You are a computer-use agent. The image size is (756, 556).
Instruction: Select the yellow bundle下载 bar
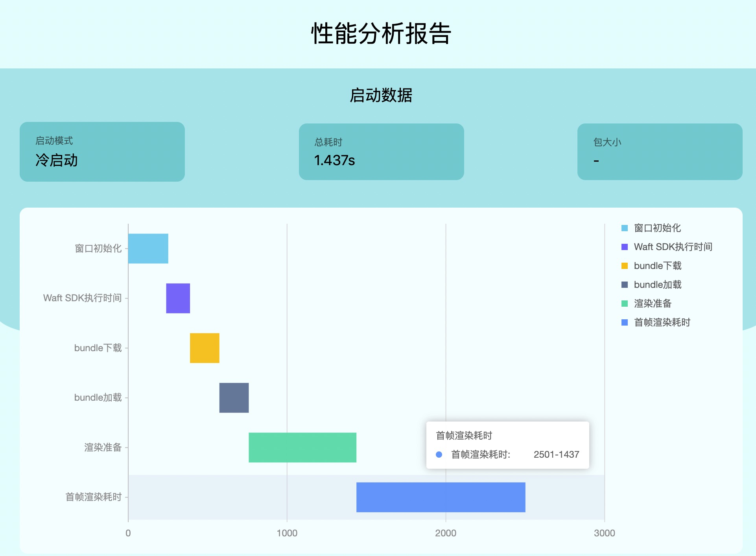coord(205,348)
